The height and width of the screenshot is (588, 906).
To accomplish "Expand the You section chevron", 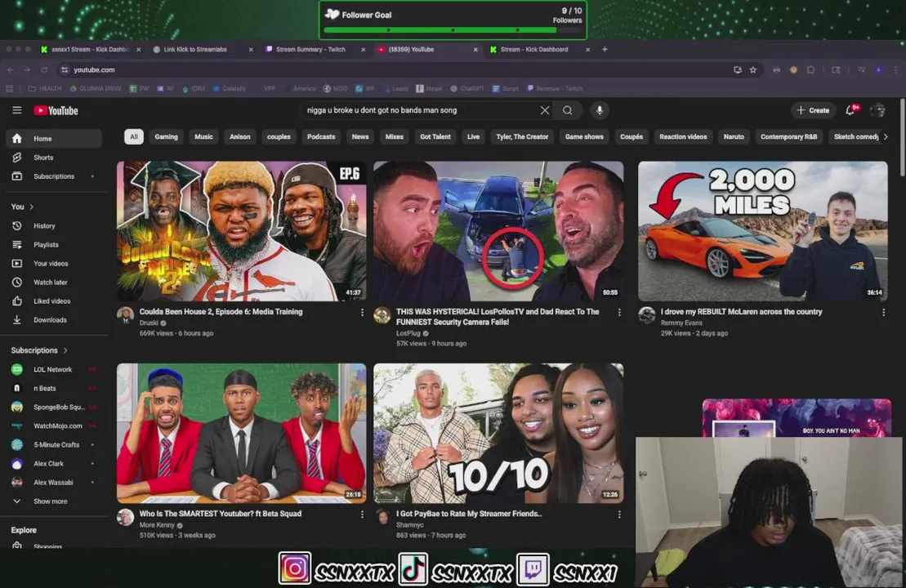I will point(31,207).
